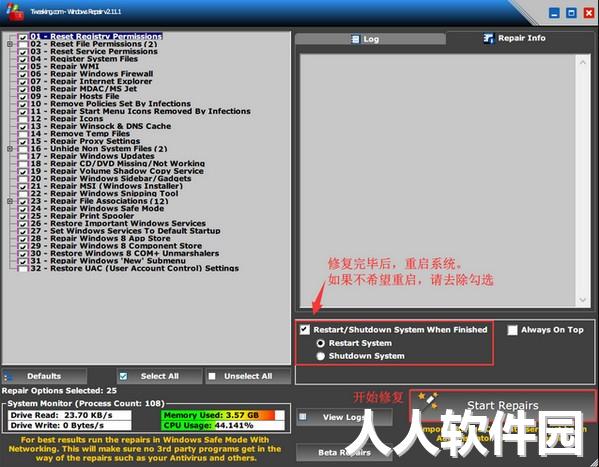Click the Start Repairs button
The image size is (599, 467).
pyautogui.click(x=502, y=405)
